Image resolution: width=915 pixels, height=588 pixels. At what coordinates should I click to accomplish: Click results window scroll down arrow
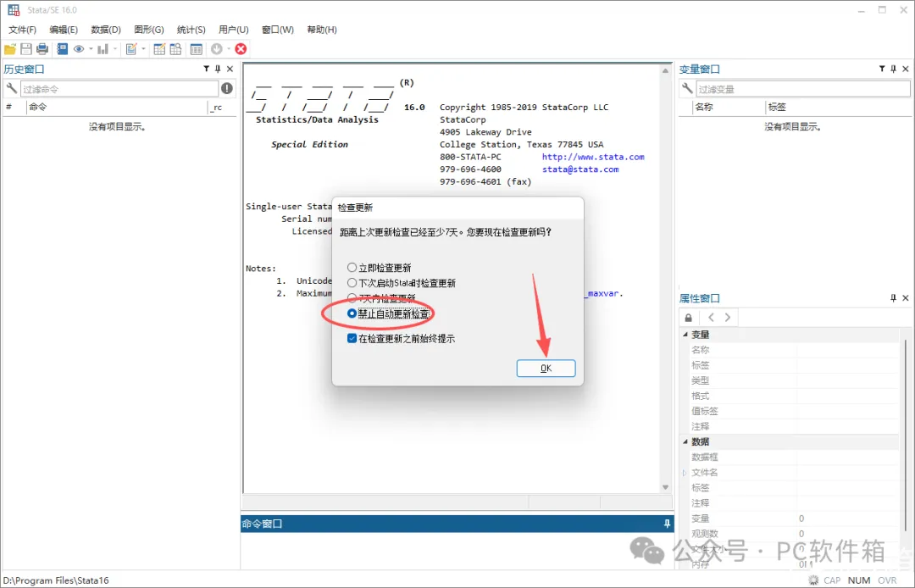click(665, 487)
